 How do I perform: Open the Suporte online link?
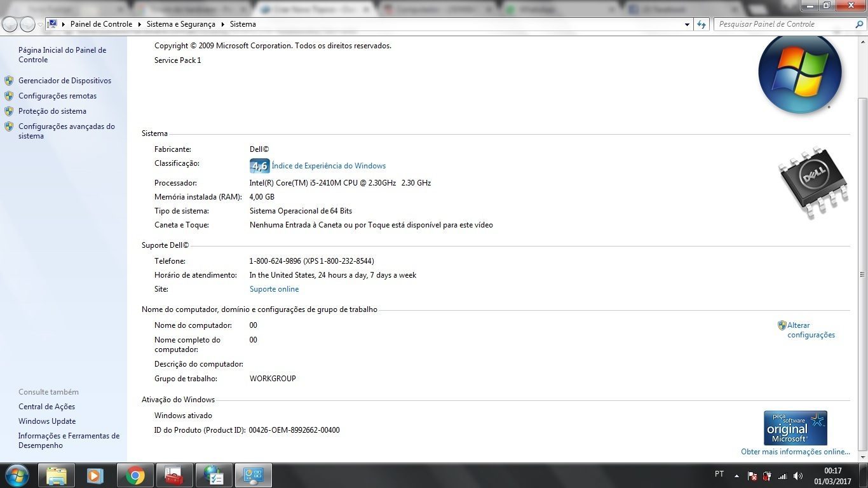pyautogui.click(x=274, y=289)
